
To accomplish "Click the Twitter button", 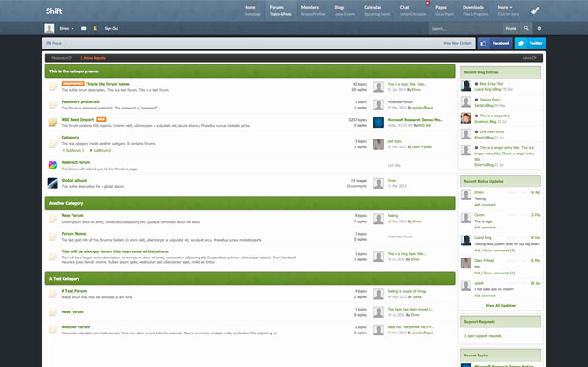I will click(531, 42).
